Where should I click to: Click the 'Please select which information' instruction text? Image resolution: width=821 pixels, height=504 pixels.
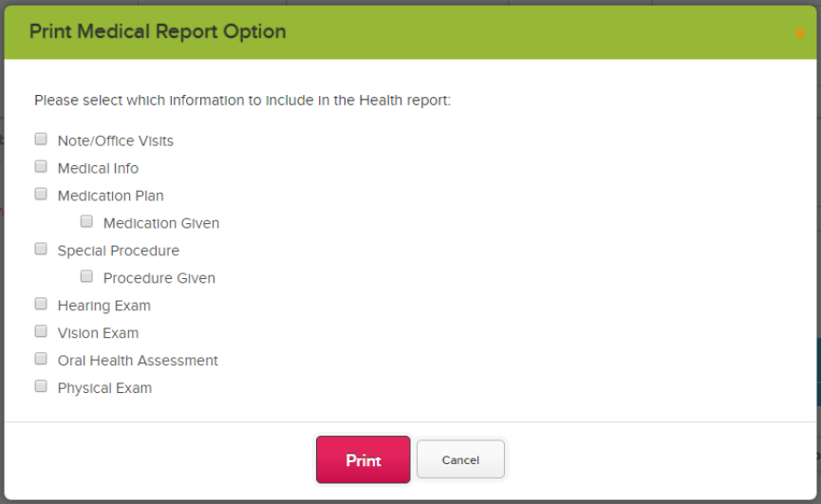pos(242,100)
